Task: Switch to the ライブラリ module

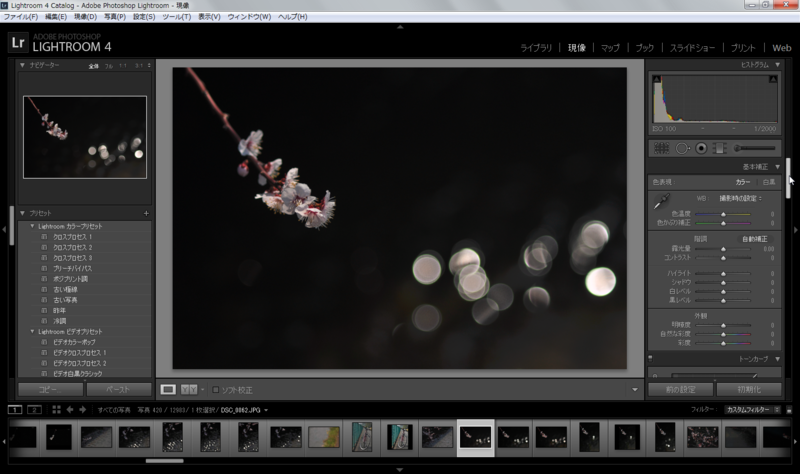Action: tap(536, 48)
